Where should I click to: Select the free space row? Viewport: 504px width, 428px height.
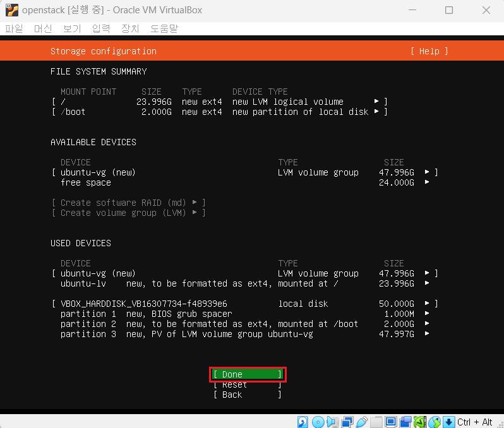point(244,182)
